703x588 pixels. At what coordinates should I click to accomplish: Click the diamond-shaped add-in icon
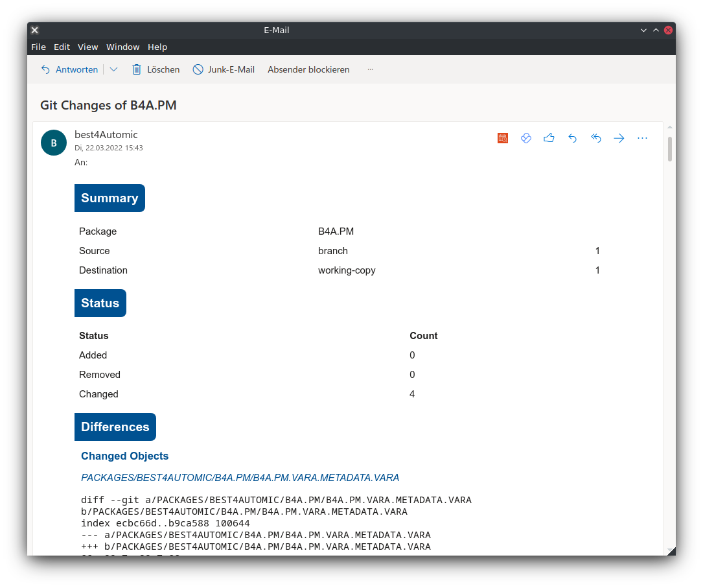point(526,138)
